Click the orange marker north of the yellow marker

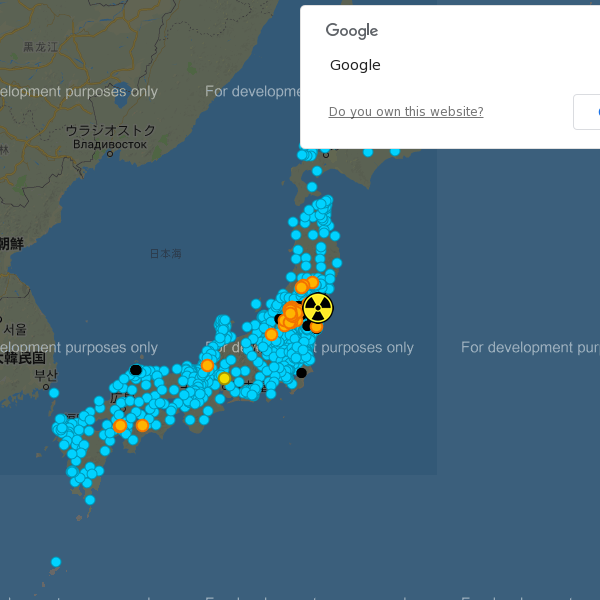[x=207, y=365]
